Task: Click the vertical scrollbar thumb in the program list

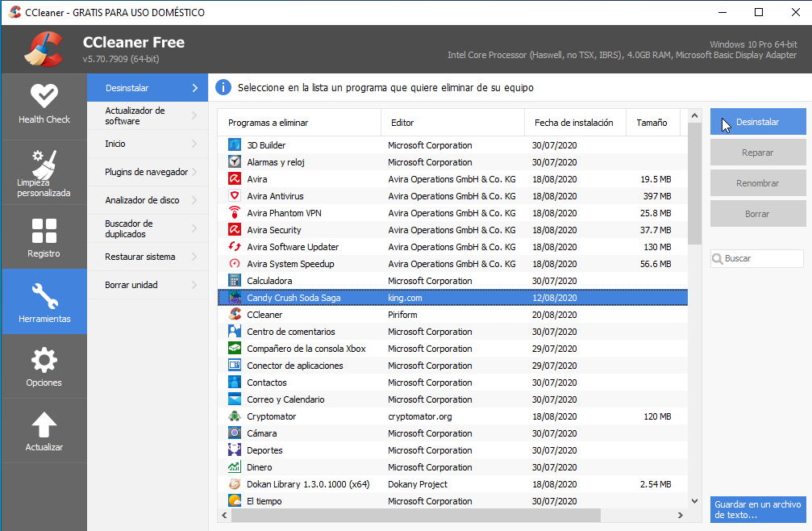Action: 694,183
